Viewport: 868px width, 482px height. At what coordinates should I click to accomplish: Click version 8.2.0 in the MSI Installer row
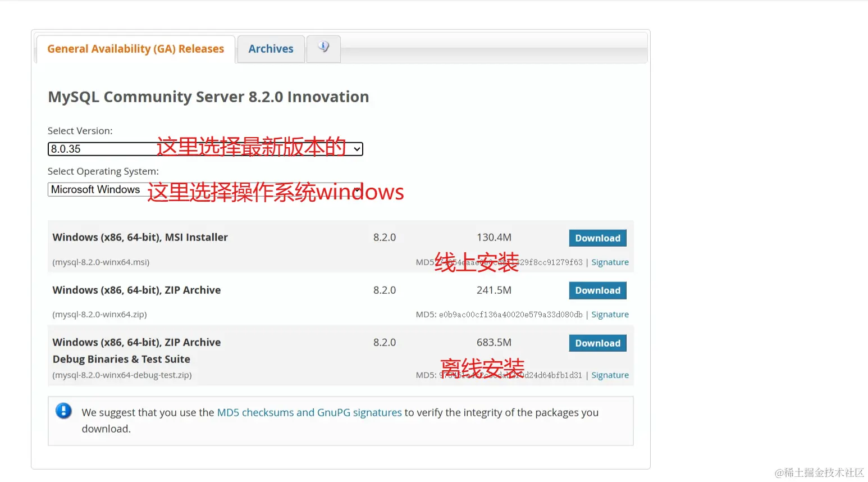tap(385, 238)
